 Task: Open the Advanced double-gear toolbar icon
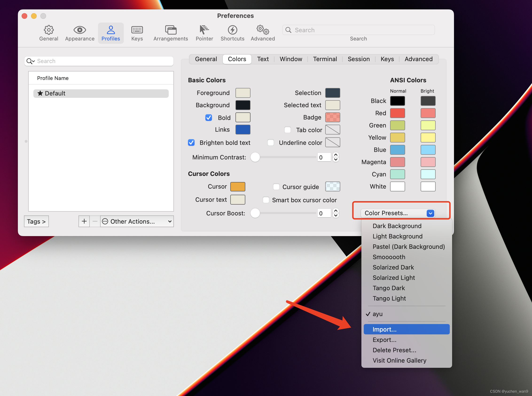pyautogui.click(x=263, y=30)
